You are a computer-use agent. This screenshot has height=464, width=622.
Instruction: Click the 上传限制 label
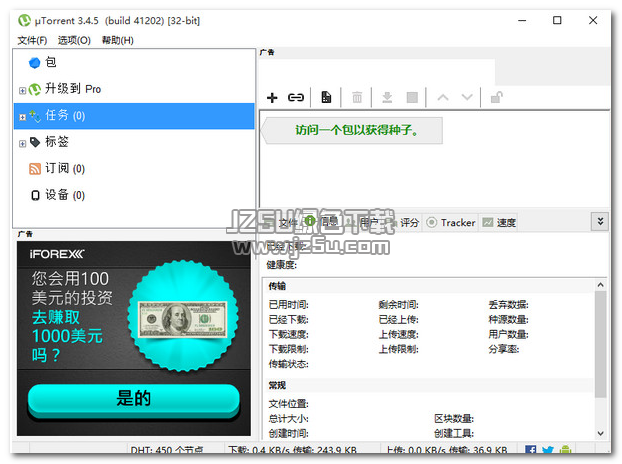[x=398, y=349]
